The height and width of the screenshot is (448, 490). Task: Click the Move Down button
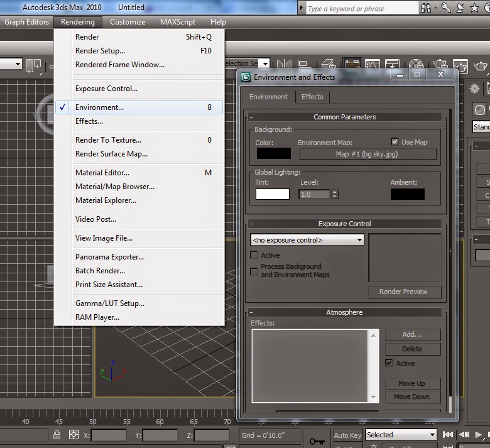tap(413, 396)
